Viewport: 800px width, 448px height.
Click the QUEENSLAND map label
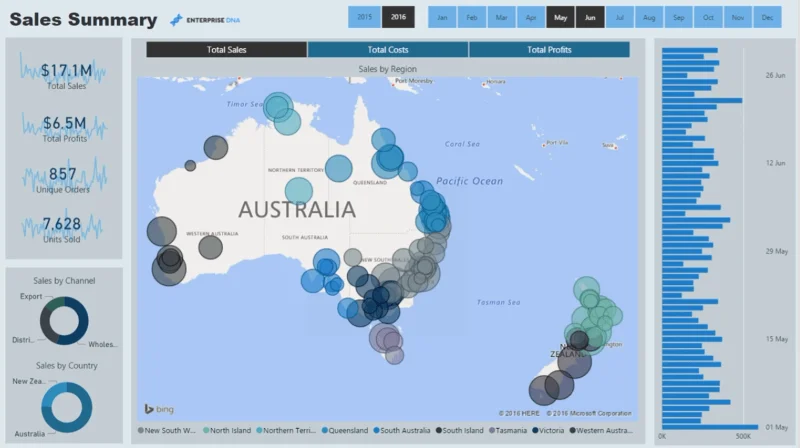pyautogui.click(x=370, y=182)
